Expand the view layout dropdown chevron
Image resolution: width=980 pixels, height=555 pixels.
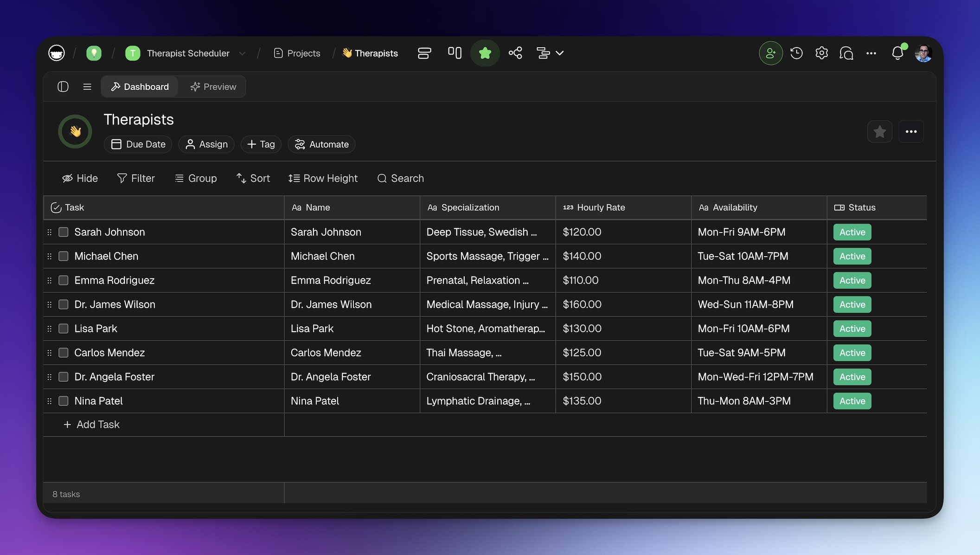click(x=560, y=53)
